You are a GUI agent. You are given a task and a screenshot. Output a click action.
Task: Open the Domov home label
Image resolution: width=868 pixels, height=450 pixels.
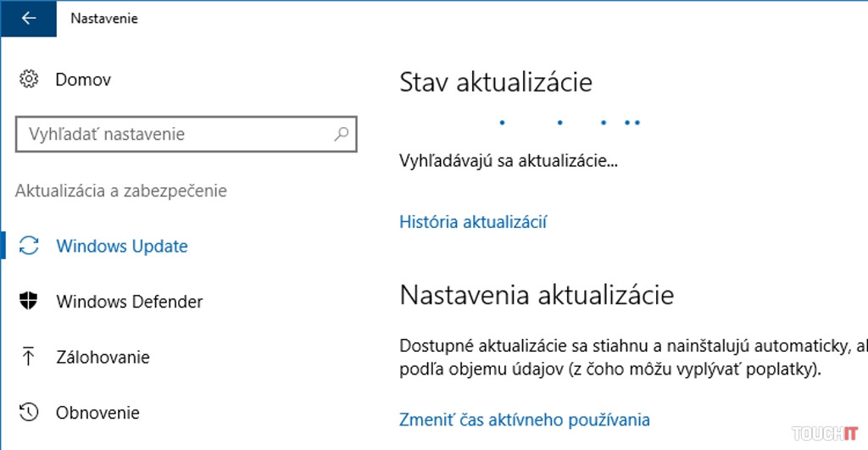[83, 80]
